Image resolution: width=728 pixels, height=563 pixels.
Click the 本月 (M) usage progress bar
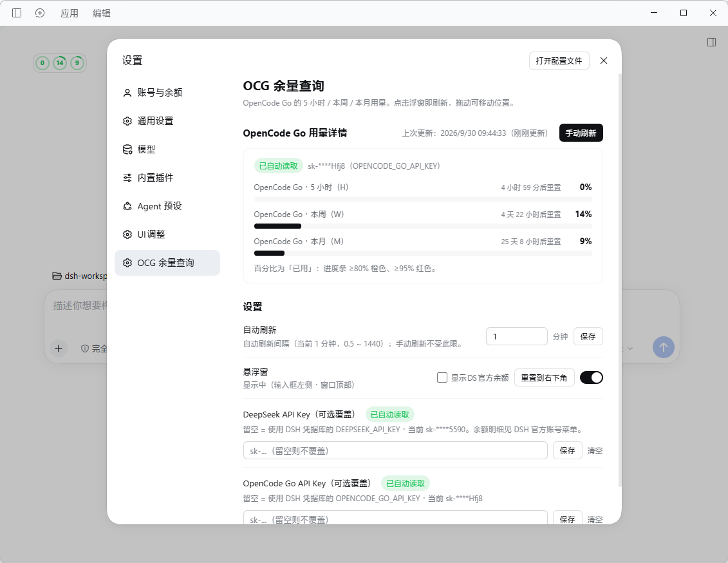(423, 253)
